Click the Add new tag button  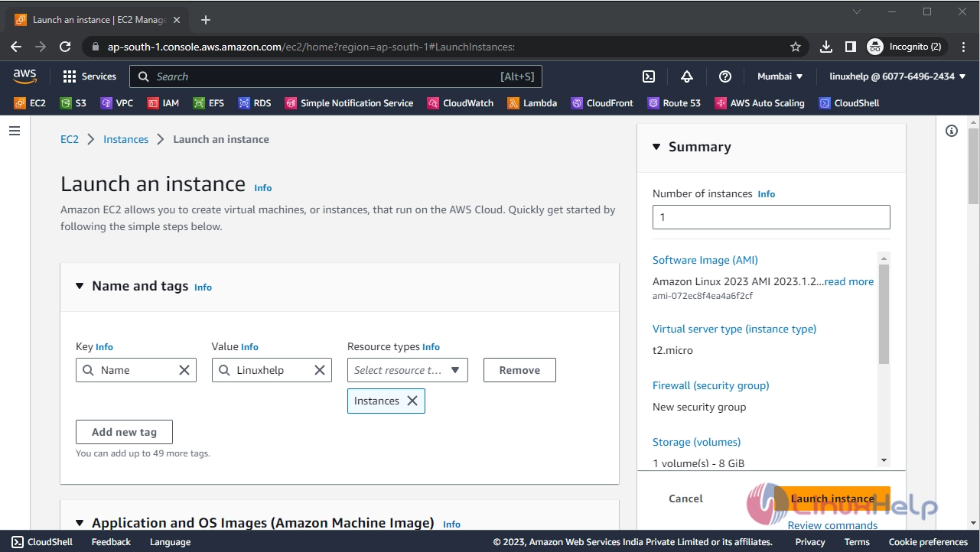124,432
